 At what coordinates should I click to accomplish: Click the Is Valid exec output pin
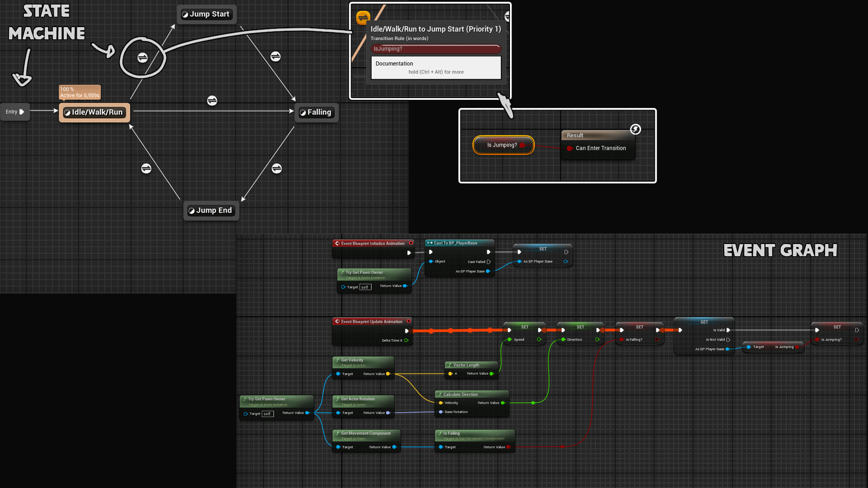(729, 330)
